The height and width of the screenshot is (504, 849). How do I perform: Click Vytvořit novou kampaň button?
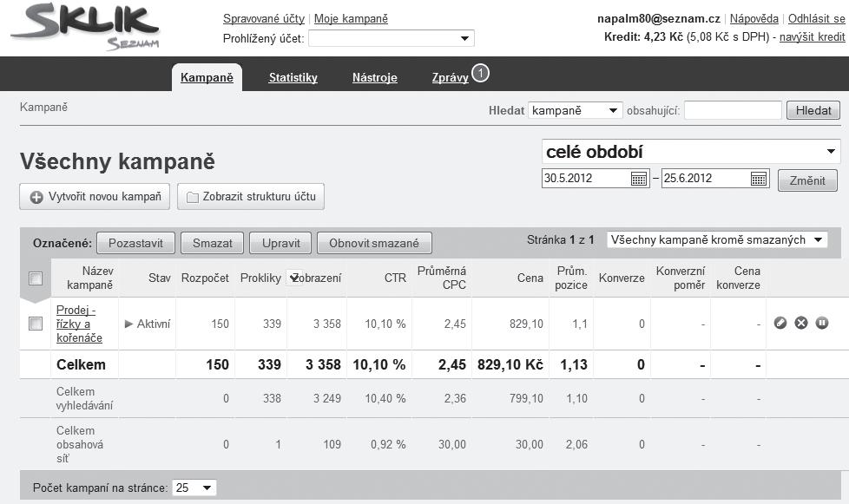coord(95,196)
